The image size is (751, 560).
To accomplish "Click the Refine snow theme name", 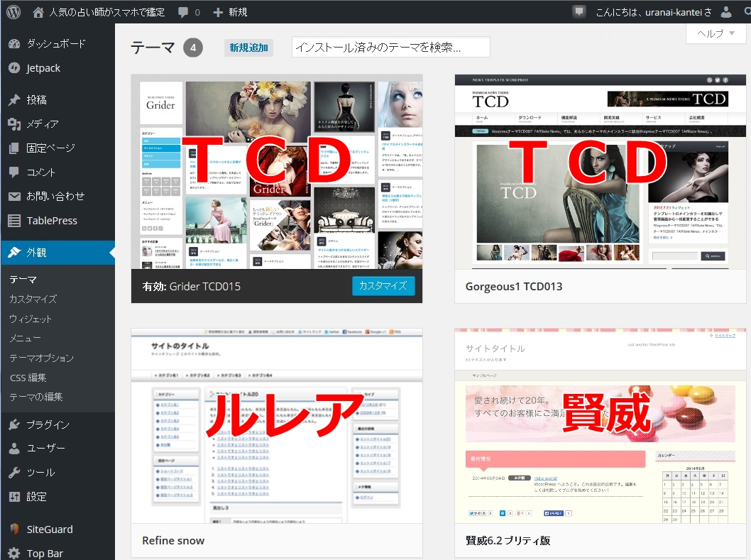I will [x=173, y=540].
